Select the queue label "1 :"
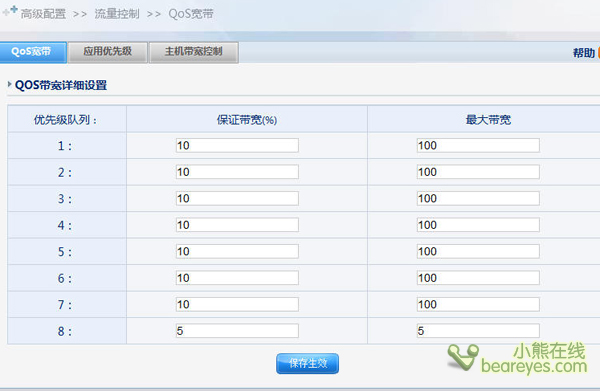 coord(65,146)
